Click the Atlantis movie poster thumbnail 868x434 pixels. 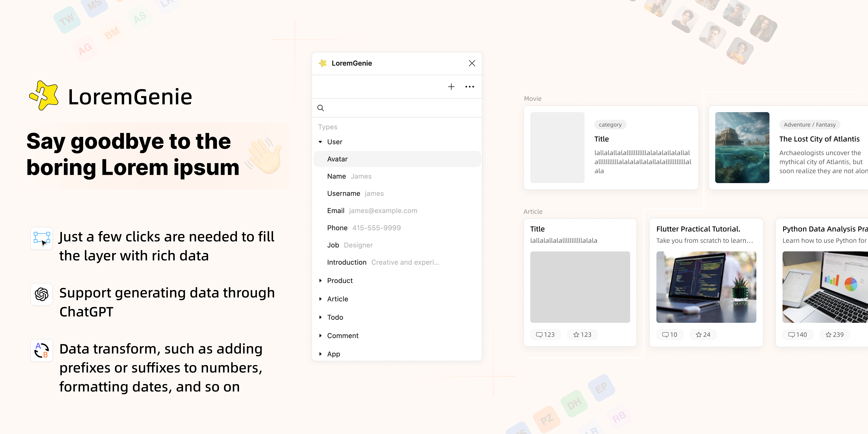pyautogui.click(x=742, y=148)
